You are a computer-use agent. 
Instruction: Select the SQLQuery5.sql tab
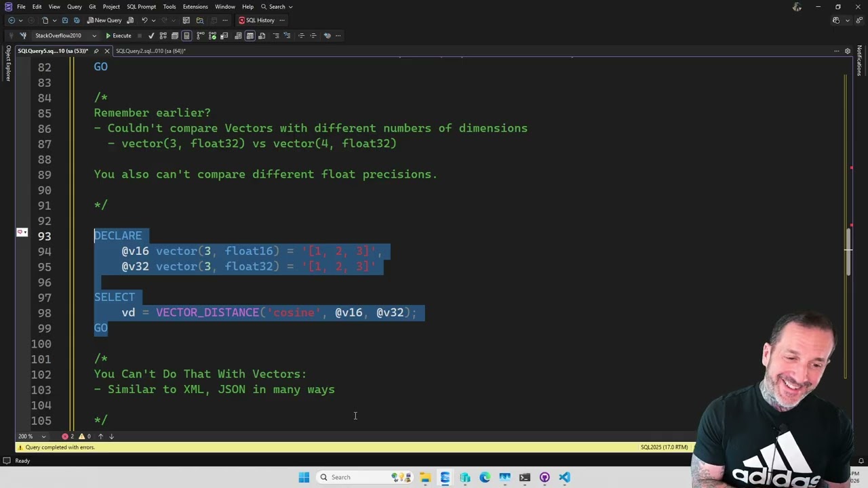click(53, 51)
